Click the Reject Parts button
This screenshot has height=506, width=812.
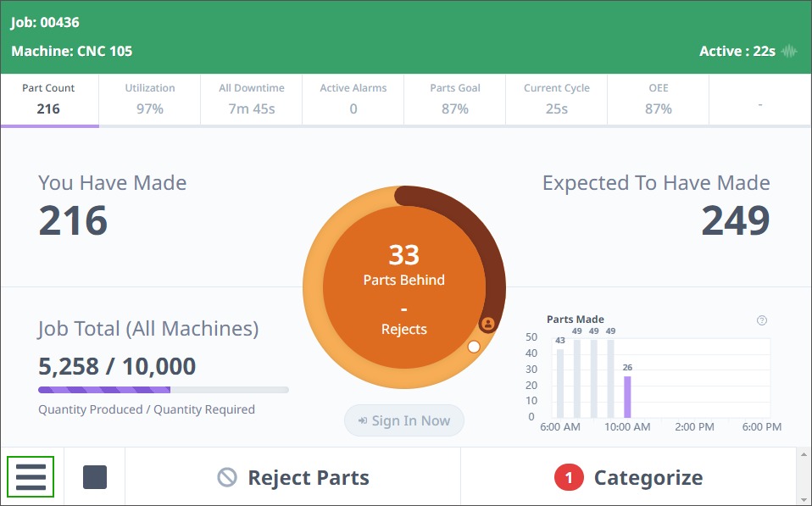pyautogui.click(x=292, y=477)
